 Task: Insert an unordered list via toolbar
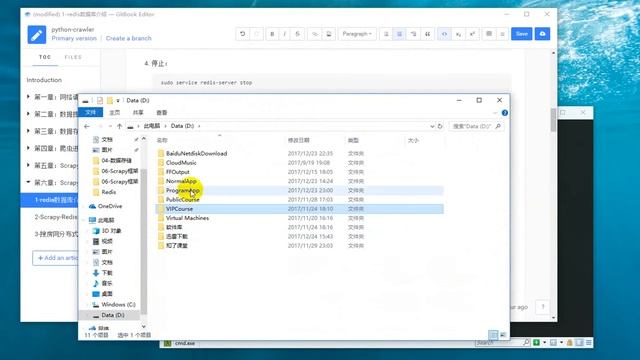coord(400,34)
